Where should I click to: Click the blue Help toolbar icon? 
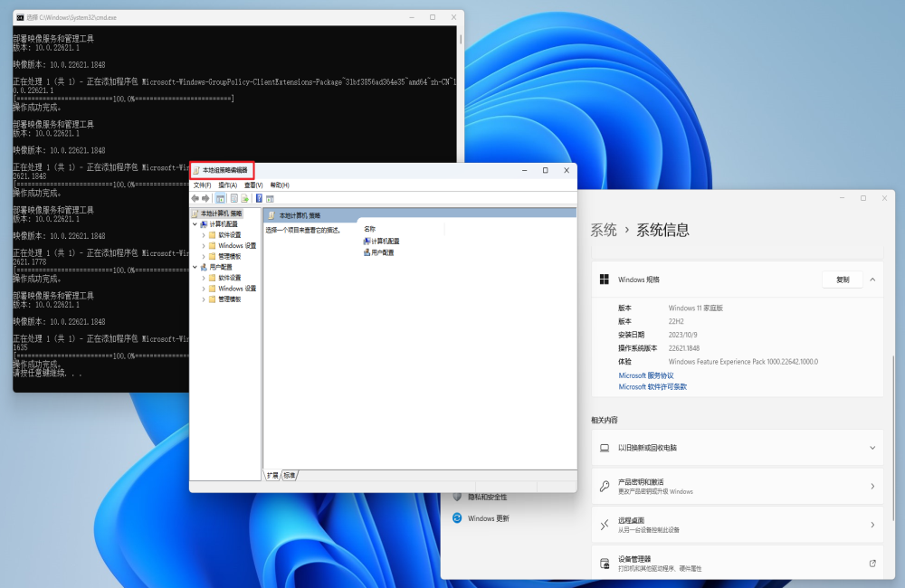259,198
